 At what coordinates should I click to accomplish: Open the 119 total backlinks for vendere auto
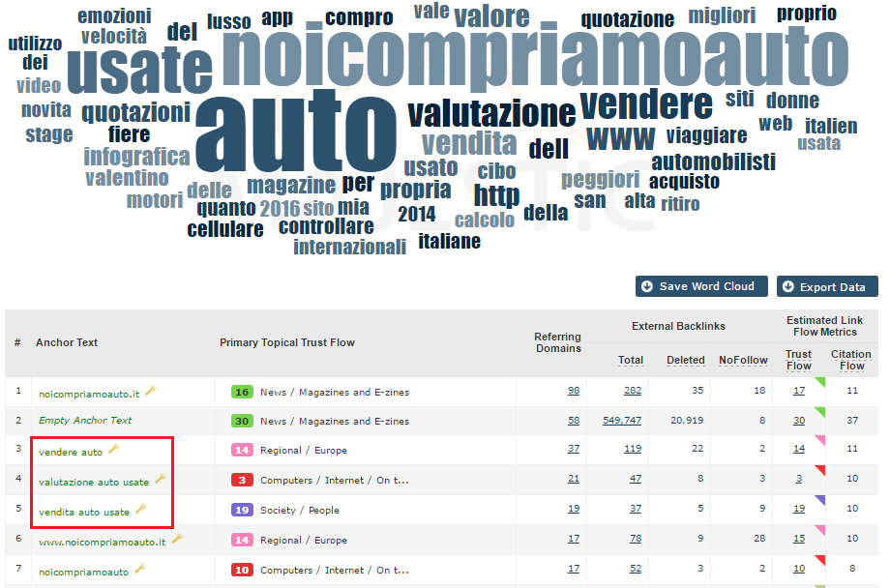coord(633,449)
